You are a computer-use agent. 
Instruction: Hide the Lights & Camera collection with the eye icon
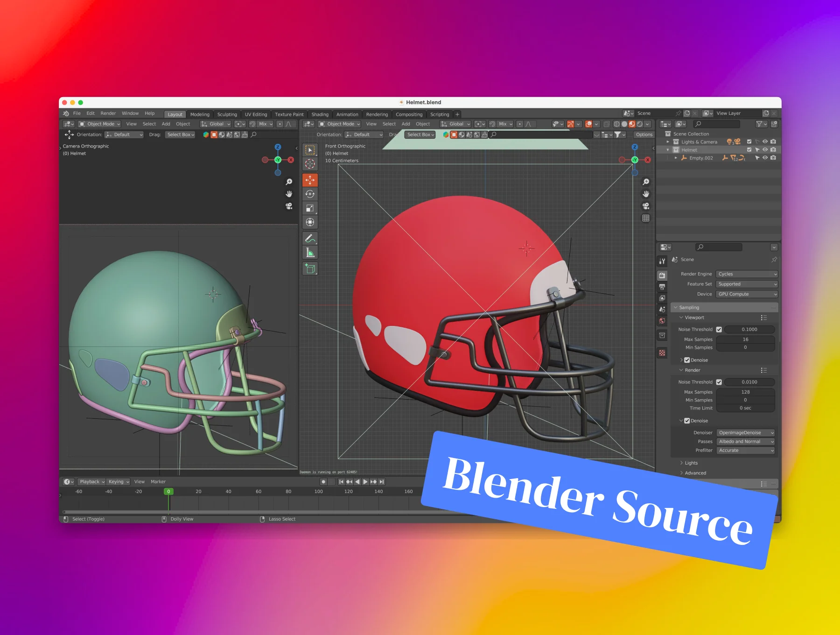point(765,141)
